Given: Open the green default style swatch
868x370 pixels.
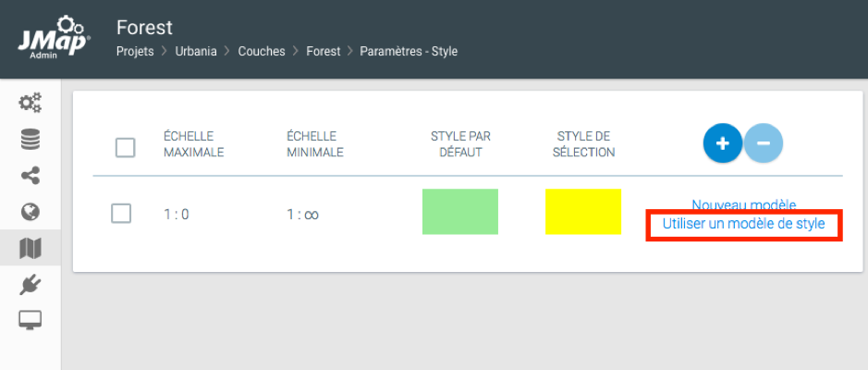Looking at the screenshot, I should click(x=459, y=212).
